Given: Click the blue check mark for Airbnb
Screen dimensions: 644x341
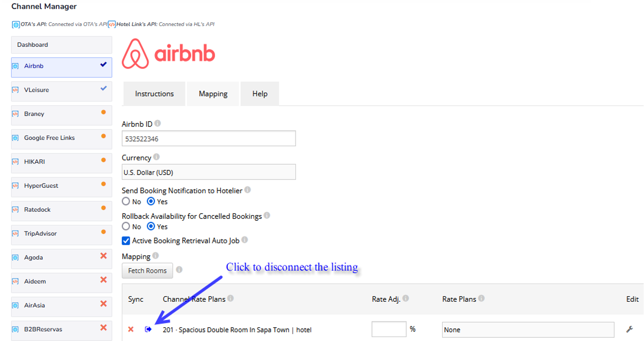Looking at the screenshot, I should coord(104,65).
